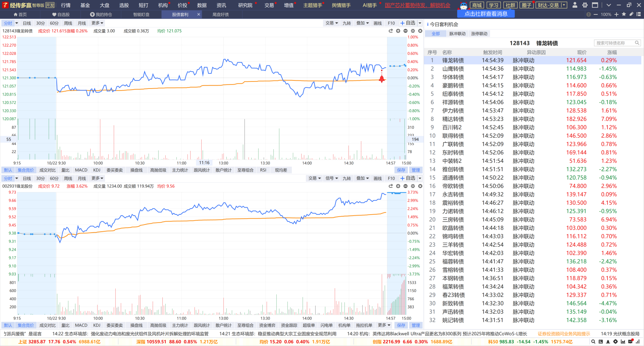Screen dimensions: 644x346
Task: Select KDJ indicator on lower chart
Action: coord(97,325)
